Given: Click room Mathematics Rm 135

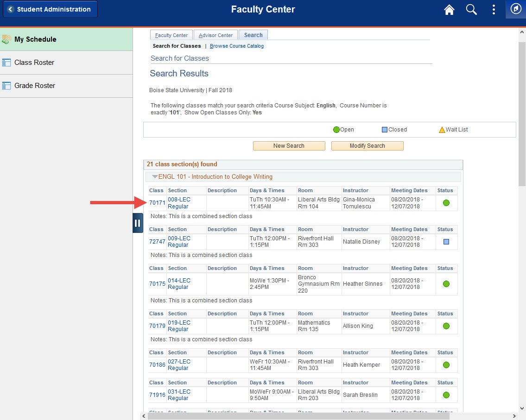Looking at the screenshot, I should click(x=314, y=326).
